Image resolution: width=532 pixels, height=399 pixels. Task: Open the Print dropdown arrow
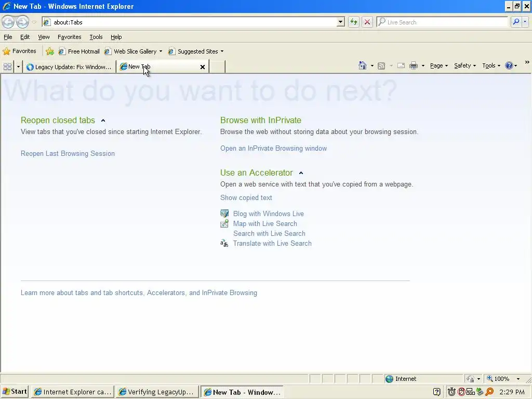(x=423, y=66)
